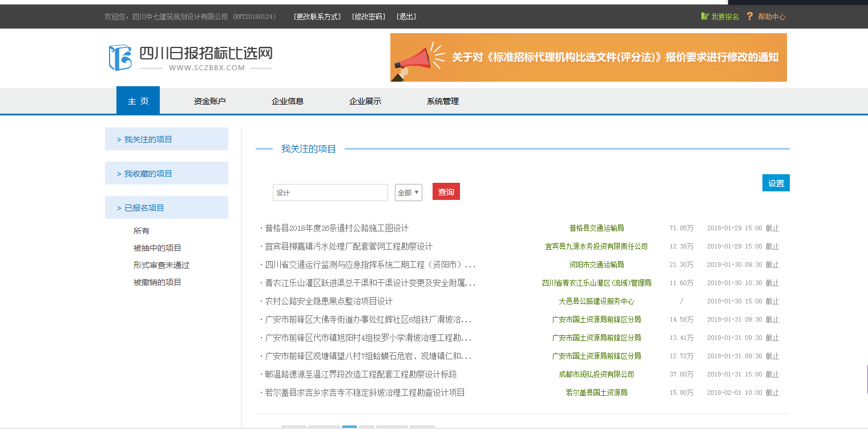Open the 设置 settings button
This screenshot has height=429, width=868.
[776, 182]
